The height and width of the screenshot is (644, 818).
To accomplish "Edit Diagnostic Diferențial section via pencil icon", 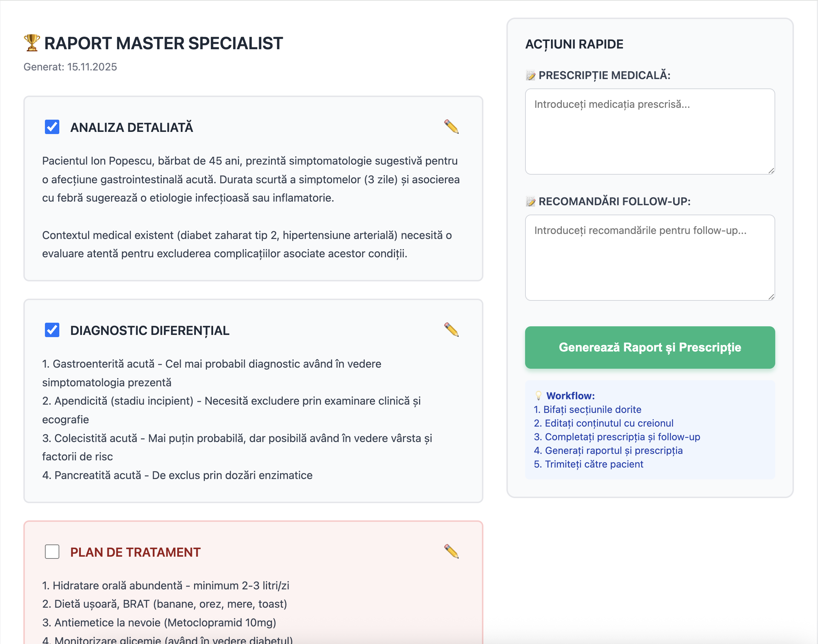I will 451,329.
